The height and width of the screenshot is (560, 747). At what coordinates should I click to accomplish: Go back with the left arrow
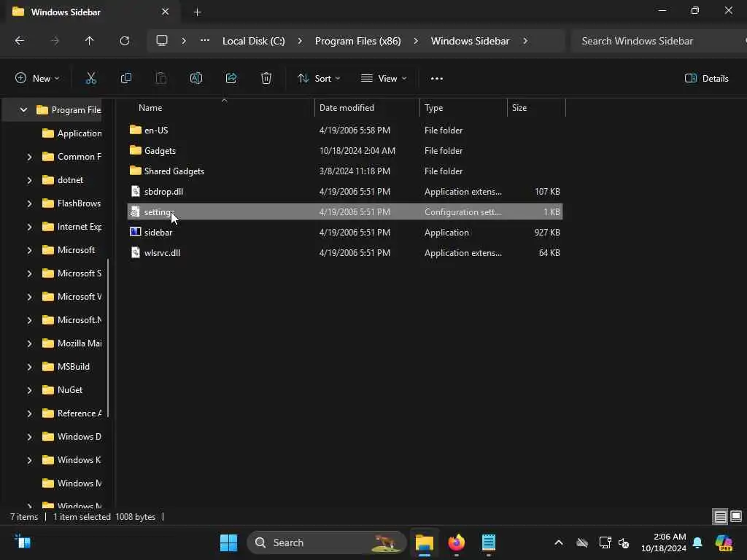[x=20, y=41]
